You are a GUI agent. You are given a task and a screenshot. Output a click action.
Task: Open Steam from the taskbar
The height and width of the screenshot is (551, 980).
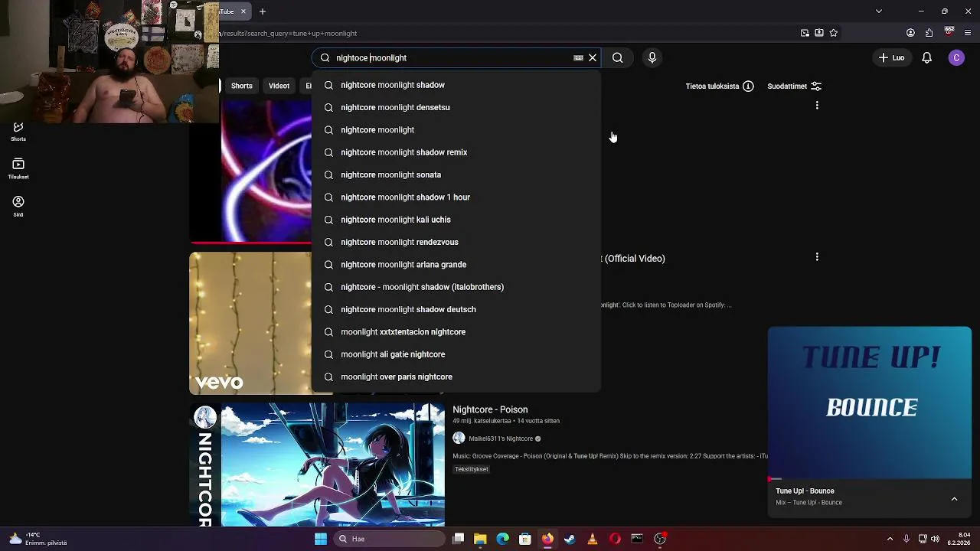click(x=570, y=539)
